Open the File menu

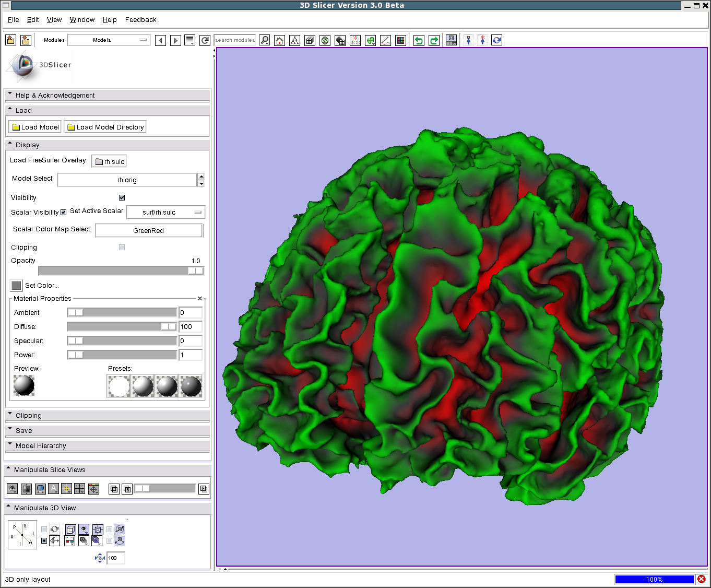(13, 20)
